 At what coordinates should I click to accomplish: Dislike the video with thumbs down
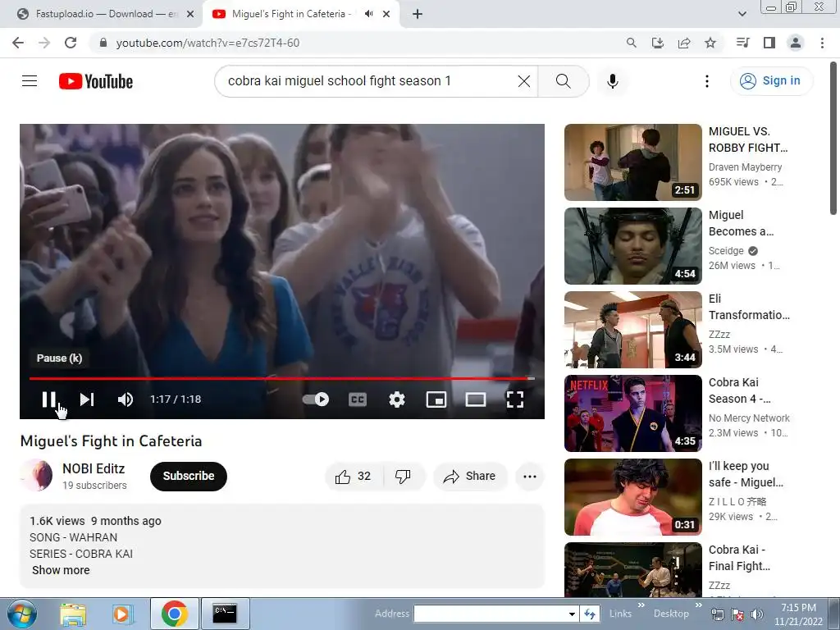click(403, 477)
